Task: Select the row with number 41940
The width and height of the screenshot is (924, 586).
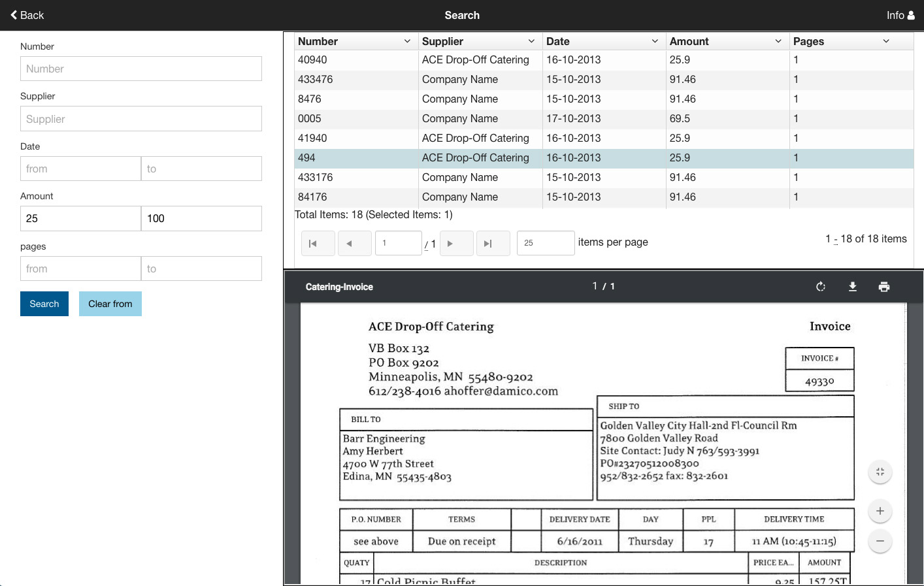Action: click(604, 138)
